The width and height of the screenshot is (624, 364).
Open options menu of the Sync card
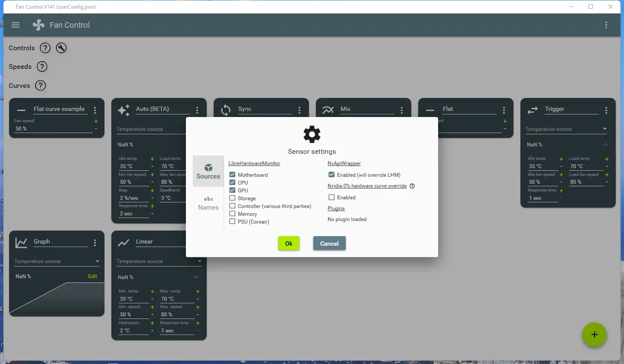(299, 110)
